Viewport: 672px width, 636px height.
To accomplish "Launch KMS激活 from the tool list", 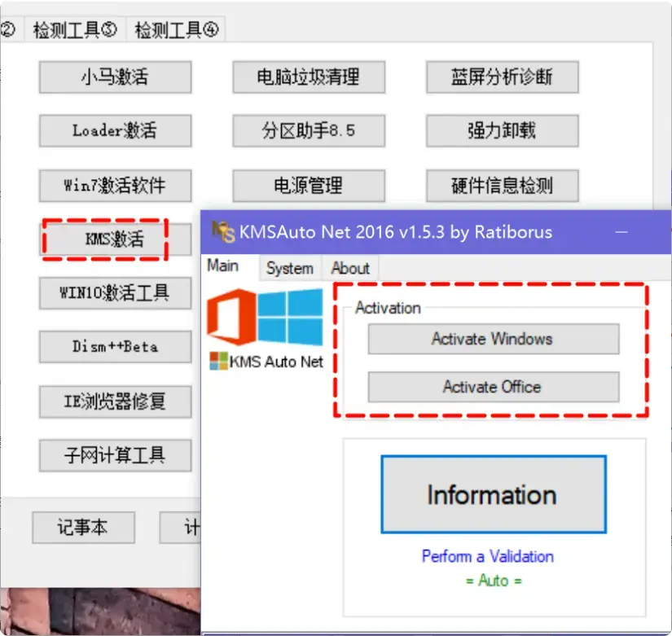I will [115, 239].
